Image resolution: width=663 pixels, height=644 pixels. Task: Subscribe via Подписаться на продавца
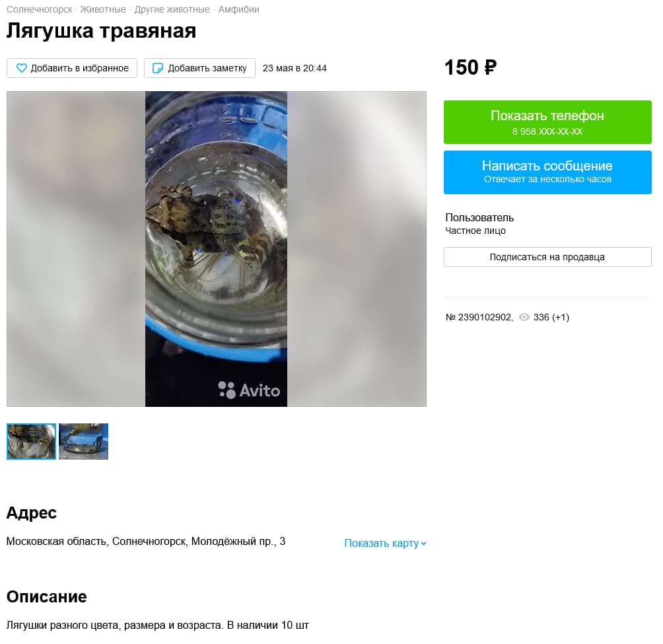pyautogui.click(x=547, y=257)
